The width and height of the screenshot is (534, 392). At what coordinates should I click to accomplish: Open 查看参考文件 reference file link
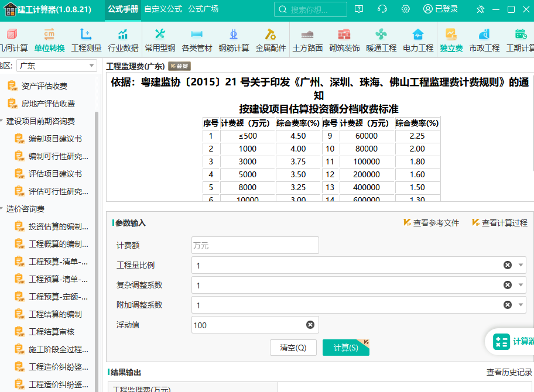[431, 223]
